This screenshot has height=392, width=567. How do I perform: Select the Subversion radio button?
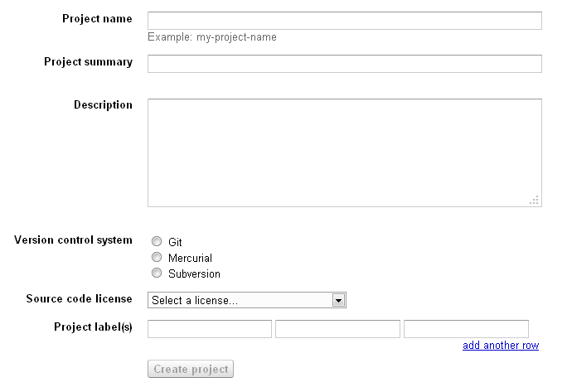[x=157, y=273]
